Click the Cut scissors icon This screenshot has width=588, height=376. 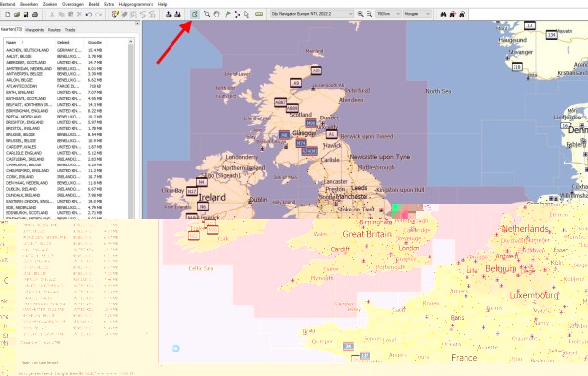tap(52, 15)
